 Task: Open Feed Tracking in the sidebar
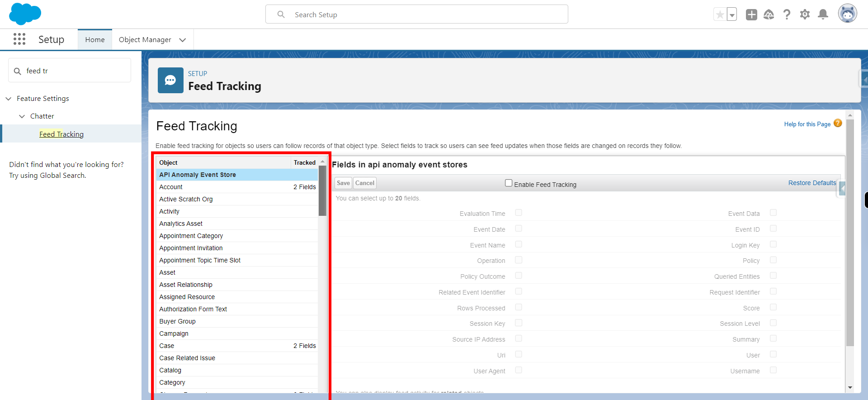point(61,134)
